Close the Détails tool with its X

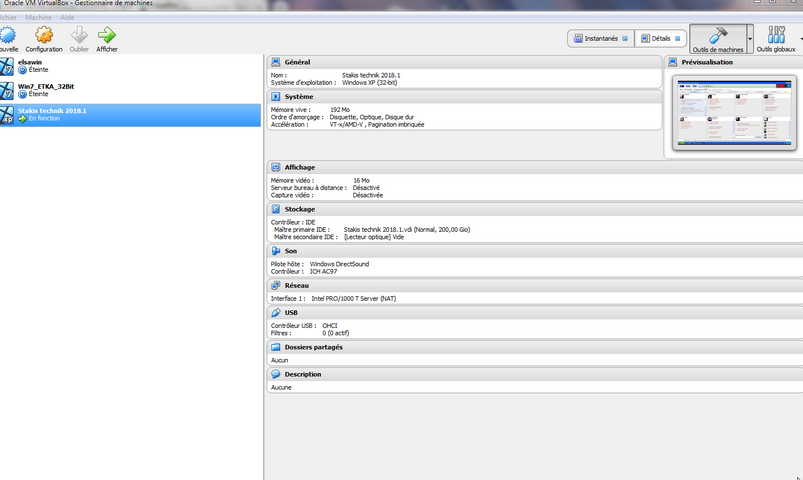pos(678,39)
